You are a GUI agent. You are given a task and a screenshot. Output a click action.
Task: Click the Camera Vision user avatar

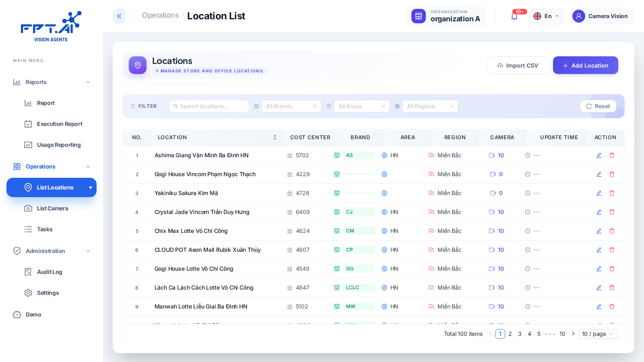coord(579,16)
